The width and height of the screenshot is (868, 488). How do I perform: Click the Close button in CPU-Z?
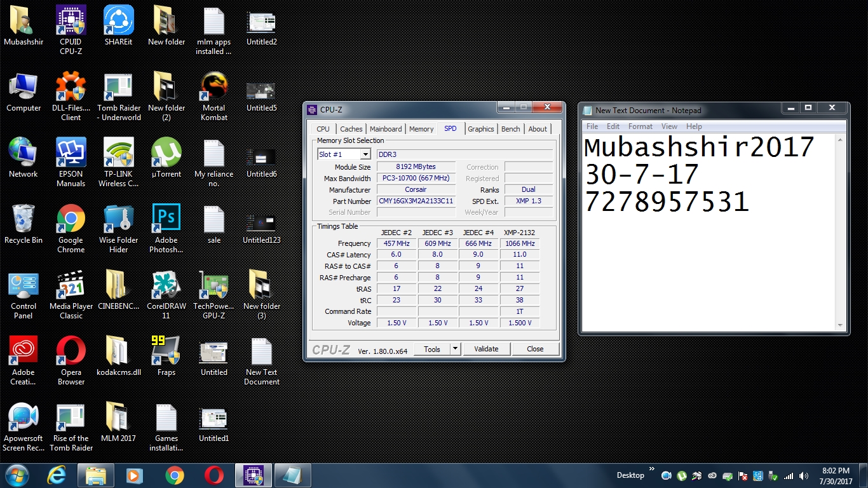click(x=535, y=349)
